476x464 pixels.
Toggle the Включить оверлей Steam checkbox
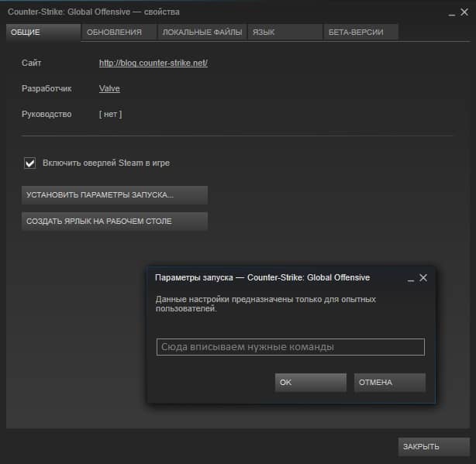pos(29,163)
